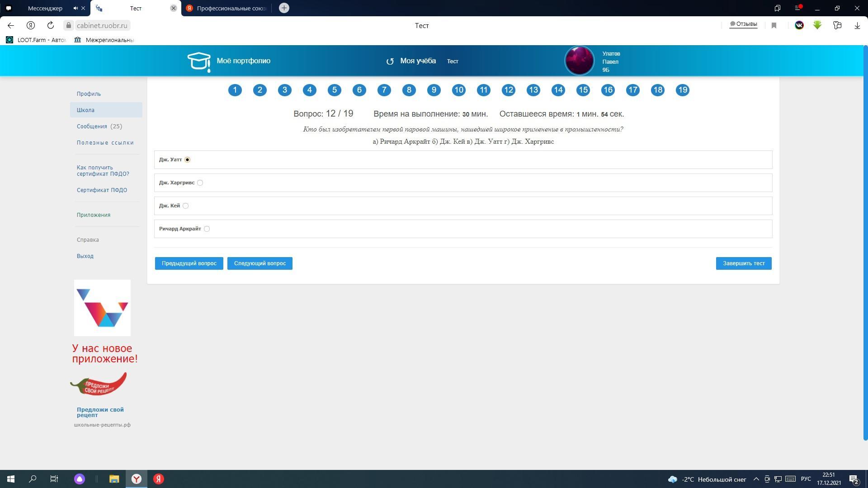Select the Дж. Кей radio option
This screenshot has width=868, height=488.
tap(185, 206)
